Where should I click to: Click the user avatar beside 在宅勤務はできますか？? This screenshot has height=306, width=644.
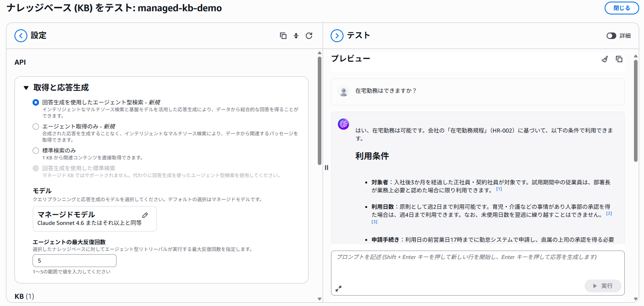pos(343,91)
